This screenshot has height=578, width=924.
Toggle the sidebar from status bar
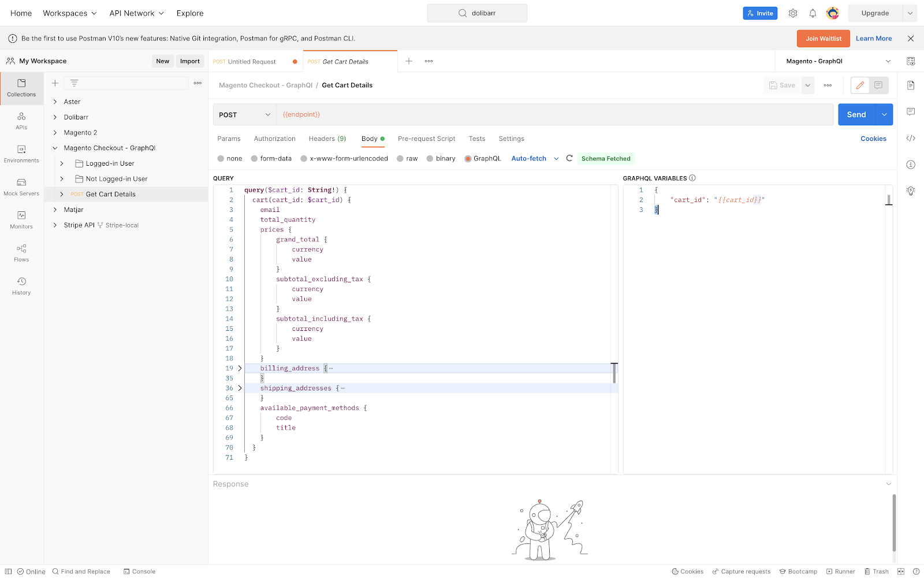point(8,572)
